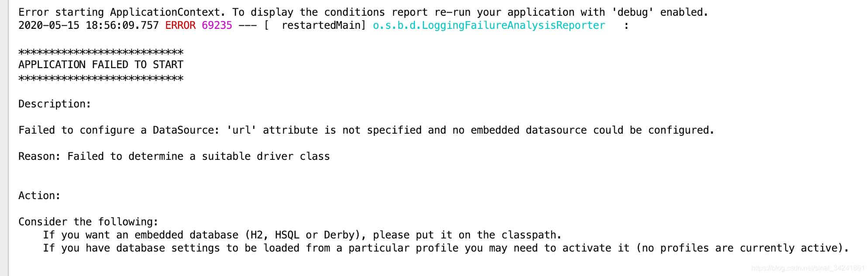The width and height of the screenshot is (868, 276).
Task: Click the Failed to configure a DataSource line
Action: 366,130
